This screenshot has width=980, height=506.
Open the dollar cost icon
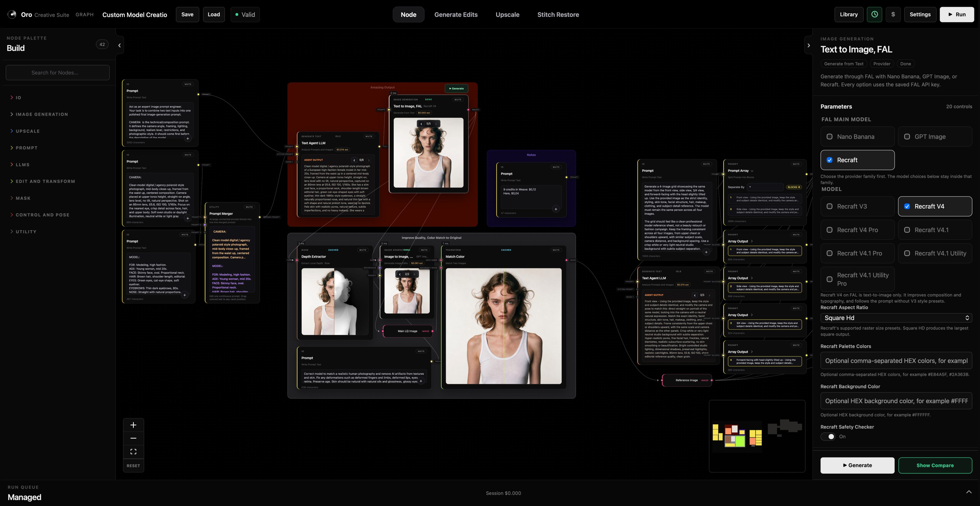pyautogui.click(x=893, y=14)
